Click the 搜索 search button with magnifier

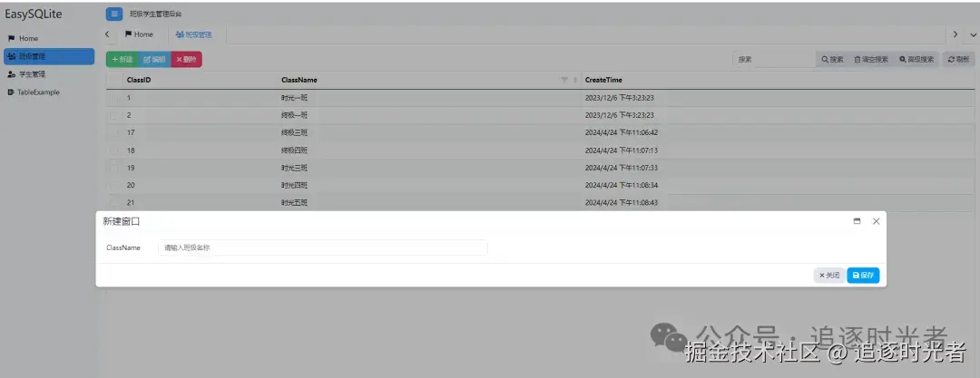(x=832, y=59)
